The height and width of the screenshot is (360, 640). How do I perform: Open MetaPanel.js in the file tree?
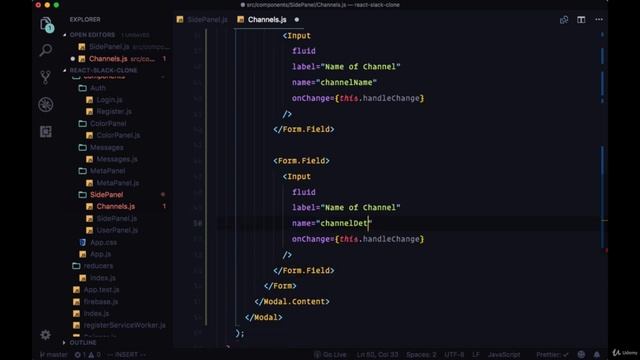point(118,183)
